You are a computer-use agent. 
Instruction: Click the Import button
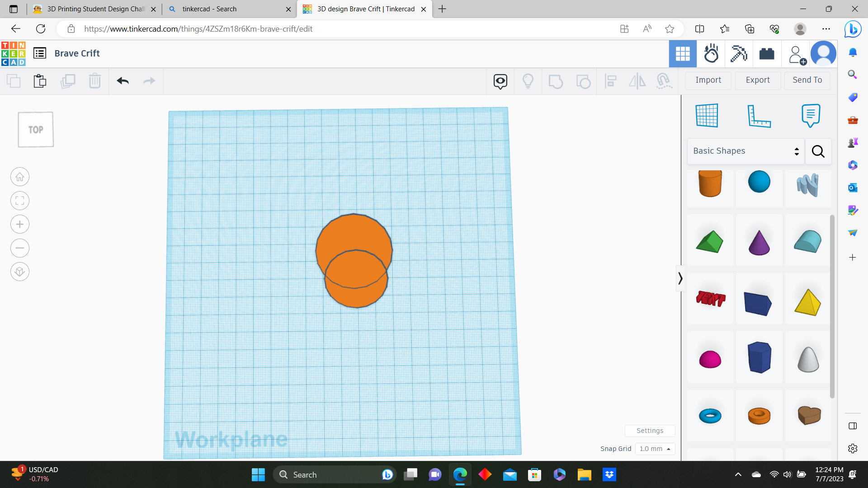click(x=708, y=80)
